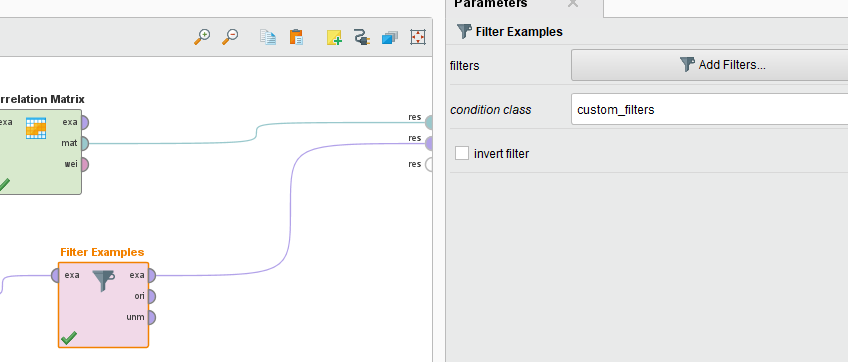Click the funnel icon in Parameters header
The image size is (848, 362).
coord(464,31)
